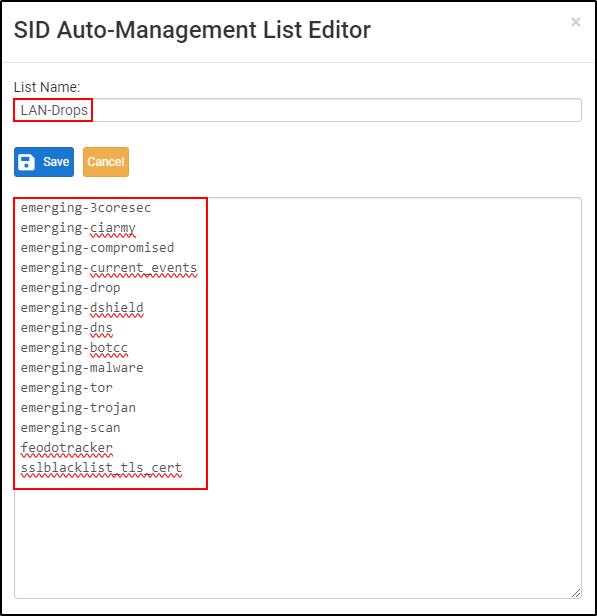Place cursor on the emerging-botcc line
597x616 pixels.
[74, 348]
